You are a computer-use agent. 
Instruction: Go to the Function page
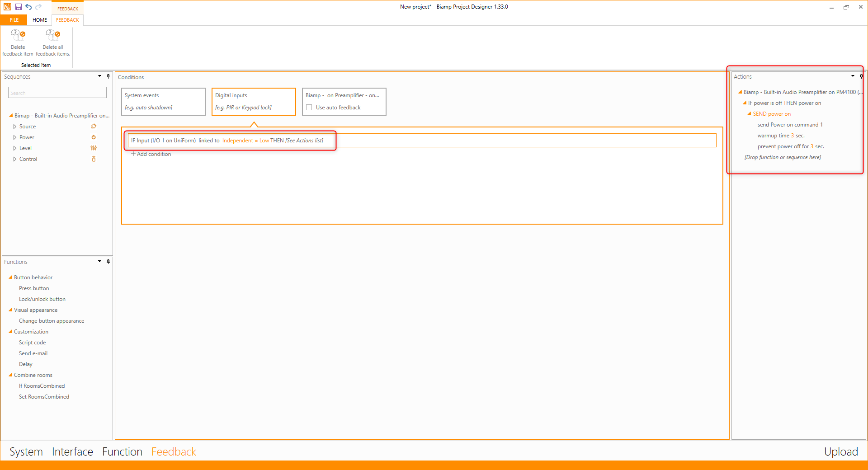122,451
